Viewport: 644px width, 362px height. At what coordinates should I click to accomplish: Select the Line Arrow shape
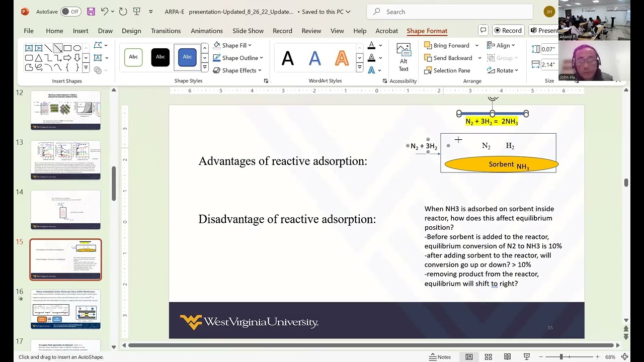coord(58,48)
